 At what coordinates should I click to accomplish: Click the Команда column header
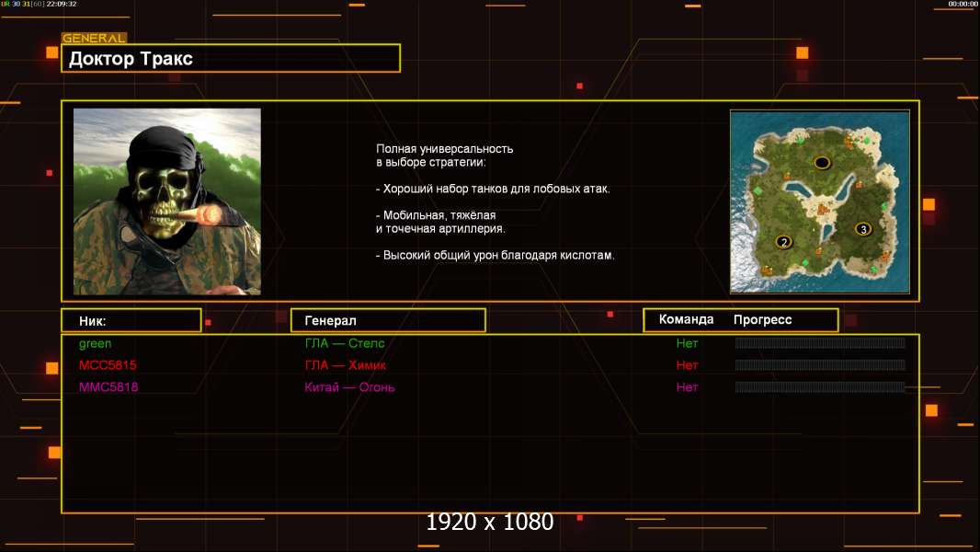point(686,319)
